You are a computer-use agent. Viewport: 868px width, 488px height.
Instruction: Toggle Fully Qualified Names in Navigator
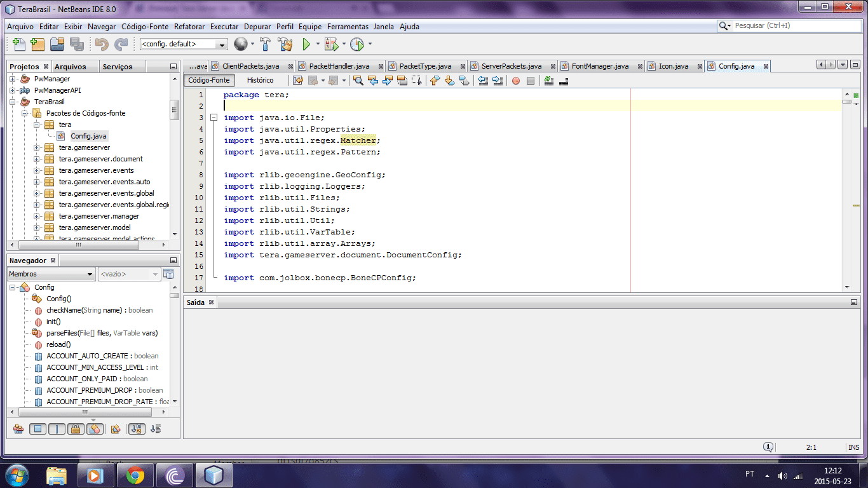[x=116, y=429]
